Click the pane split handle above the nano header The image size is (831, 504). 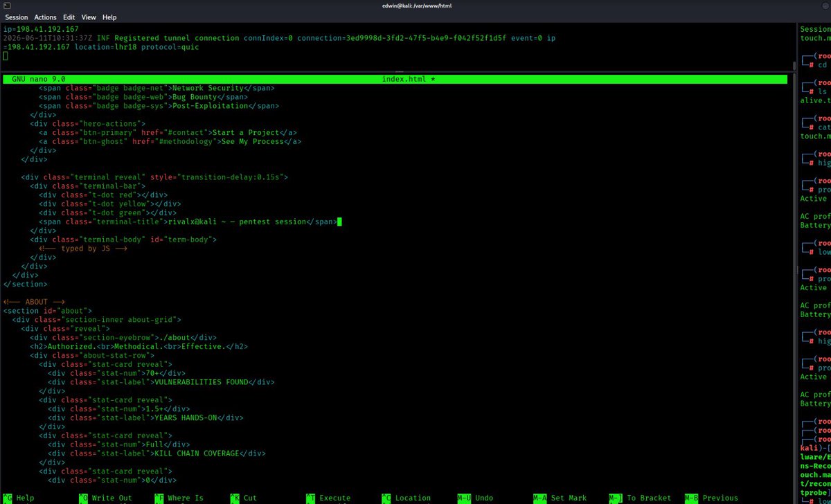tap(398, 71)
